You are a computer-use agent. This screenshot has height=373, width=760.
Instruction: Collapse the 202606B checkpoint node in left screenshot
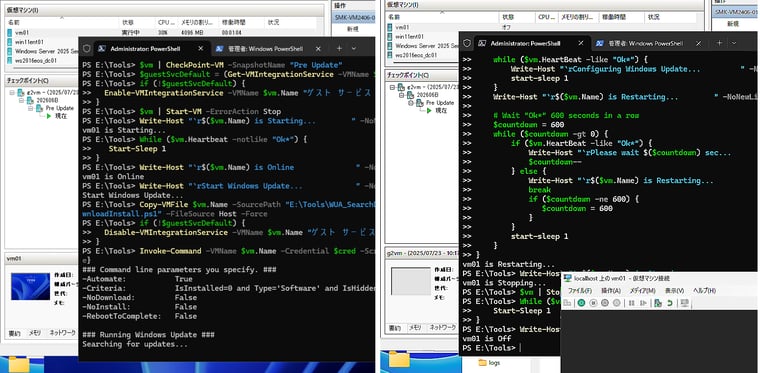[x=22, y=100]
